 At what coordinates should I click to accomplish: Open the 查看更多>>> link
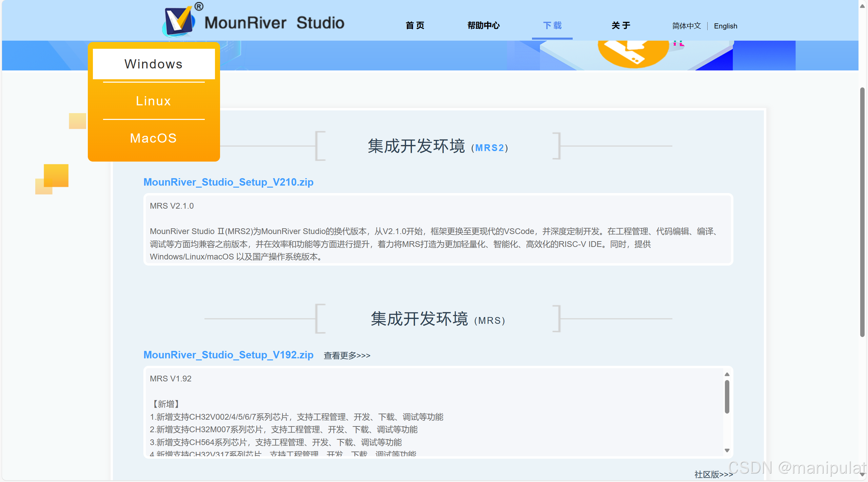click(347, 356)
